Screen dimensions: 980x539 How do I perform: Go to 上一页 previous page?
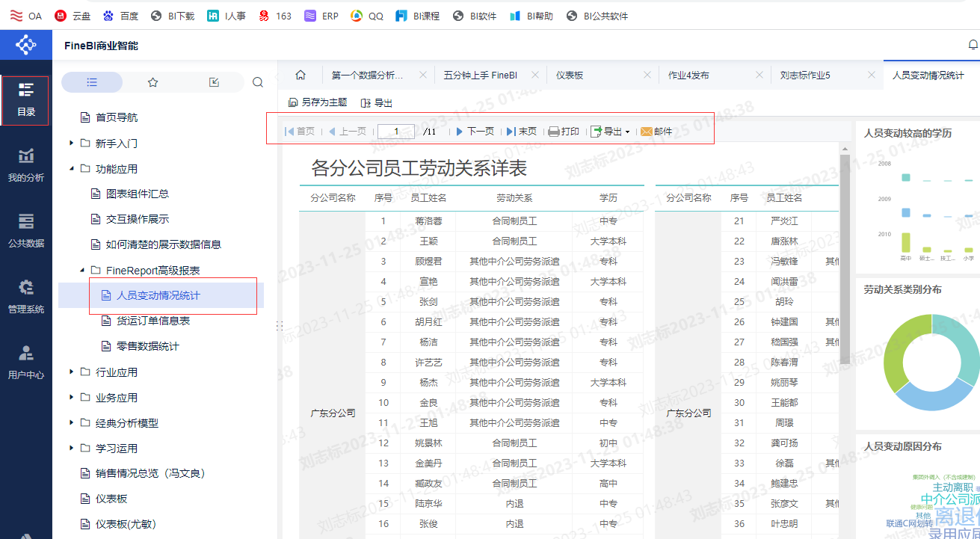pyautogui.click(x=348, y=132)
